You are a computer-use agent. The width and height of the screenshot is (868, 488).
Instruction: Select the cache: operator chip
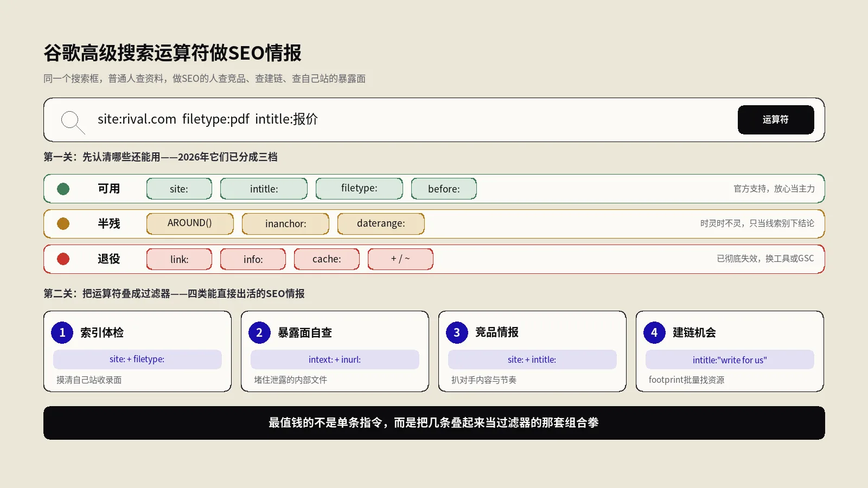click(327, 259)
